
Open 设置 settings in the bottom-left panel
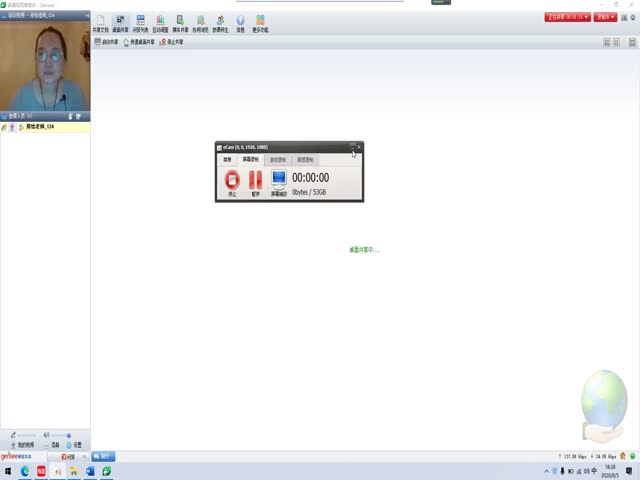click(75, 444)
